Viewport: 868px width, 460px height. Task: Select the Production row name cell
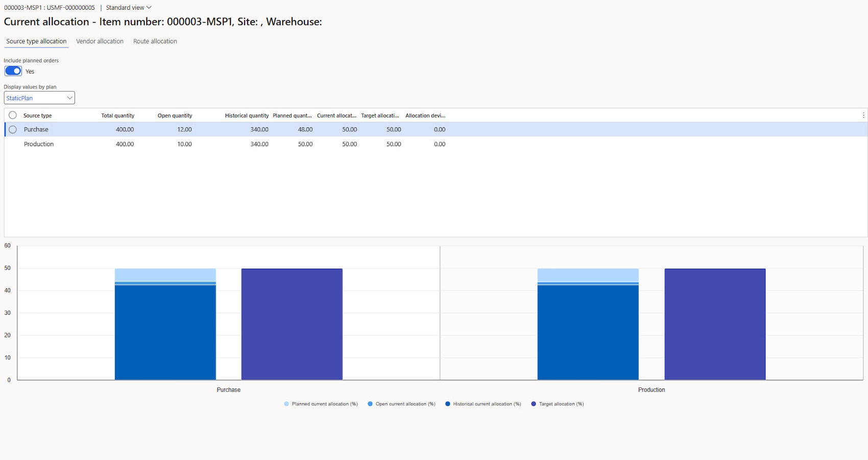point(39,144)
